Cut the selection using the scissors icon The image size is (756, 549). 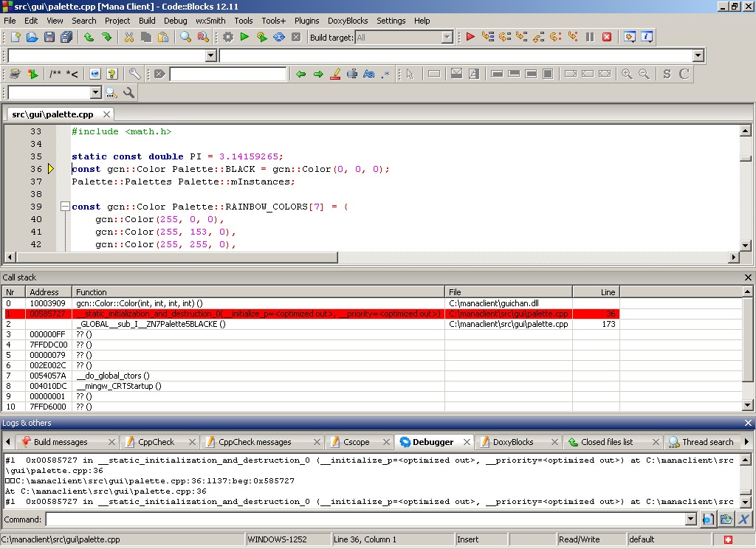pos(128,37)
